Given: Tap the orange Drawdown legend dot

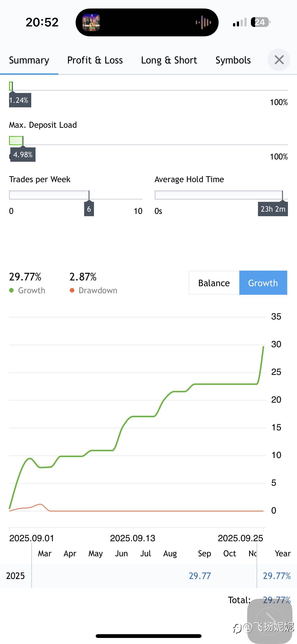Looking at the screenshot, I should tap(72, 290).
